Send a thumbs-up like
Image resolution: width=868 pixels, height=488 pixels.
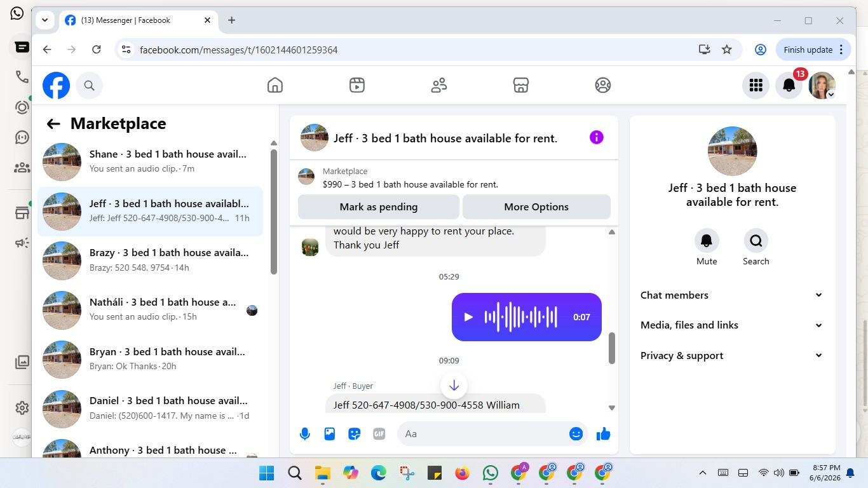[604, 434]
